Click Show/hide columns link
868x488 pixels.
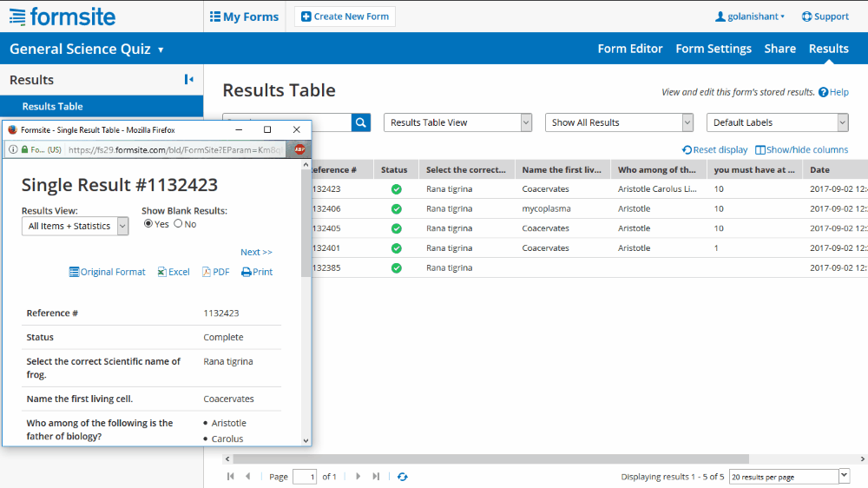point(801,150)
